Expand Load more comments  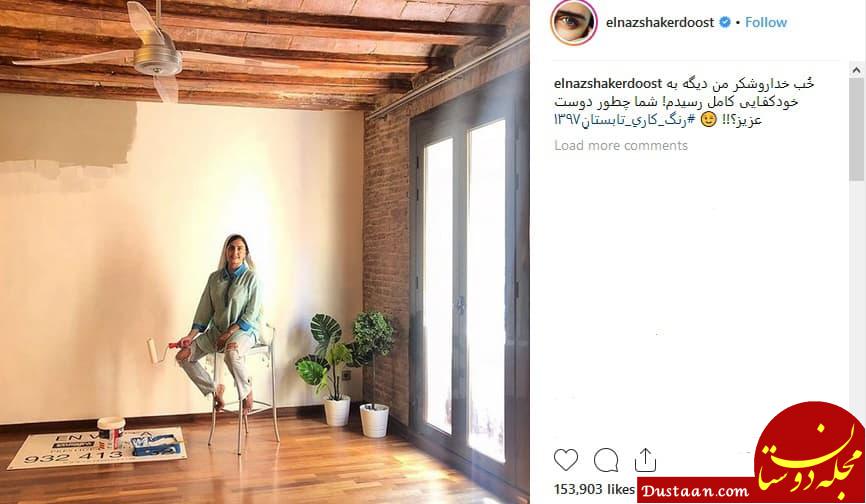(621, 146)
